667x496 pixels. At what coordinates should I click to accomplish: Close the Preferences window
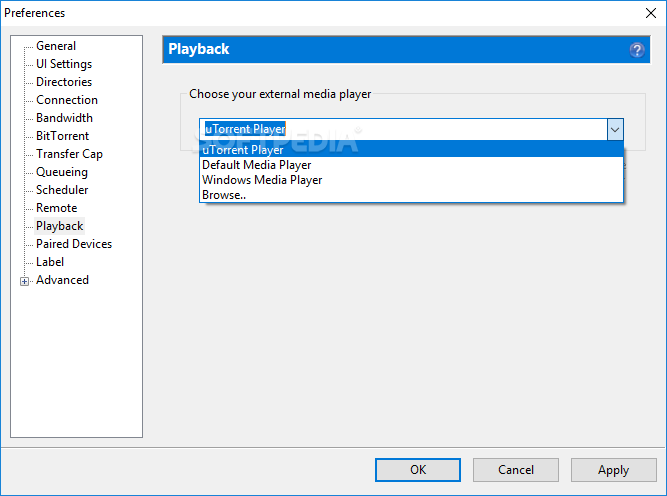[x=650, y=13]
